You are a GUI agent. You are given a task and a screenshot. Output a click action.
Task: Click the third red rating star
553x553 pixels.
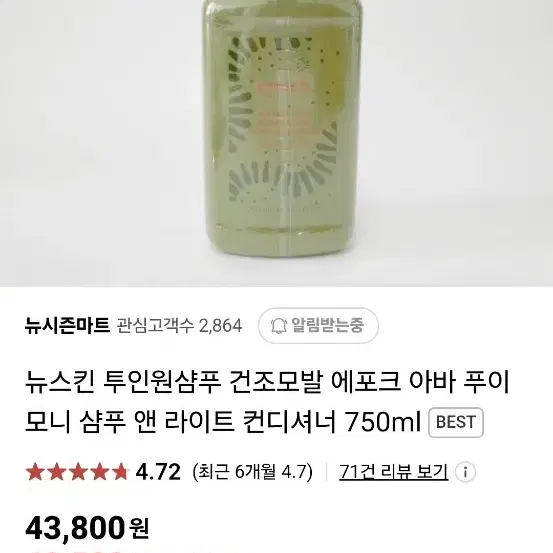pyautogui.click(x=78, y=472)
